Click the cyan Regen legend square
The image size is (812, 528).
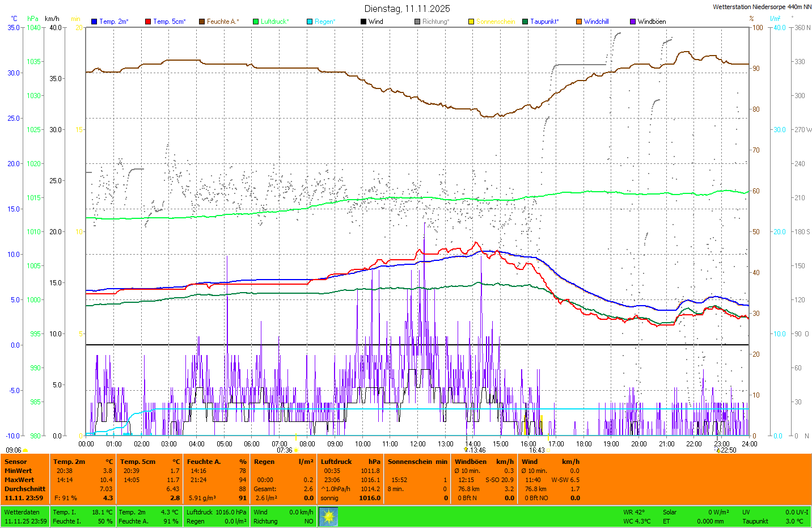310,22
